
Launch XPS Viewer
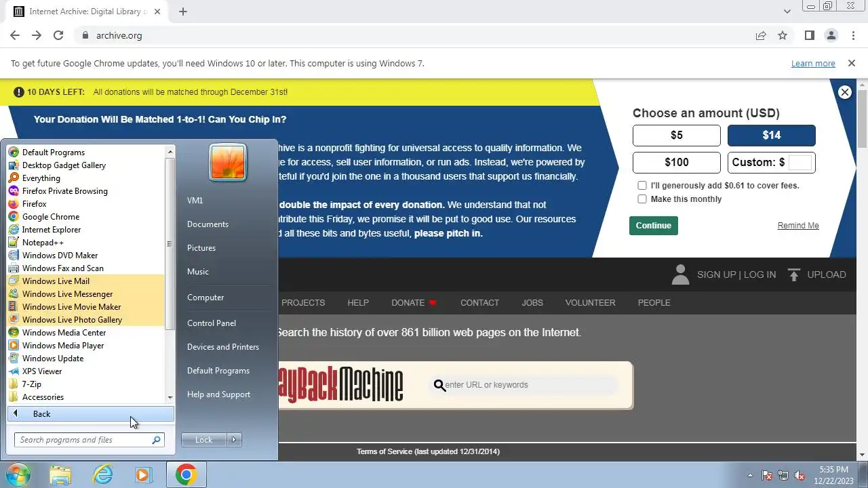(41, 371)
